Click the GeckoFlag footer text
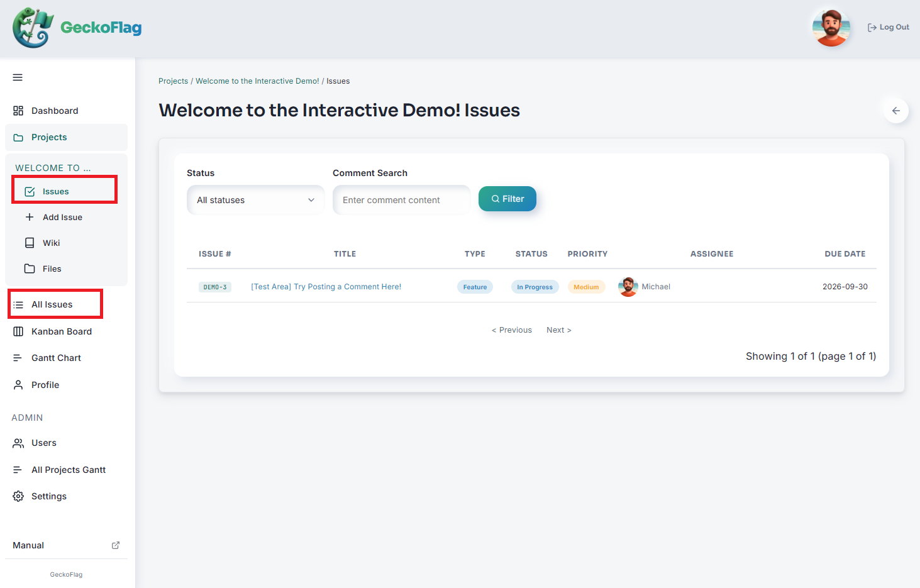The image size is (920, 588). coord(66,575)
